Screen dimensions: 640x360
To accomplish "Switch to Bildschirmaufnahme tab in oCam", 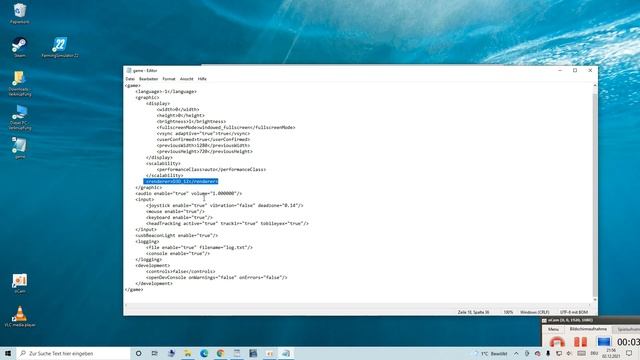I will pyautogui.click(x=588, y=329).
